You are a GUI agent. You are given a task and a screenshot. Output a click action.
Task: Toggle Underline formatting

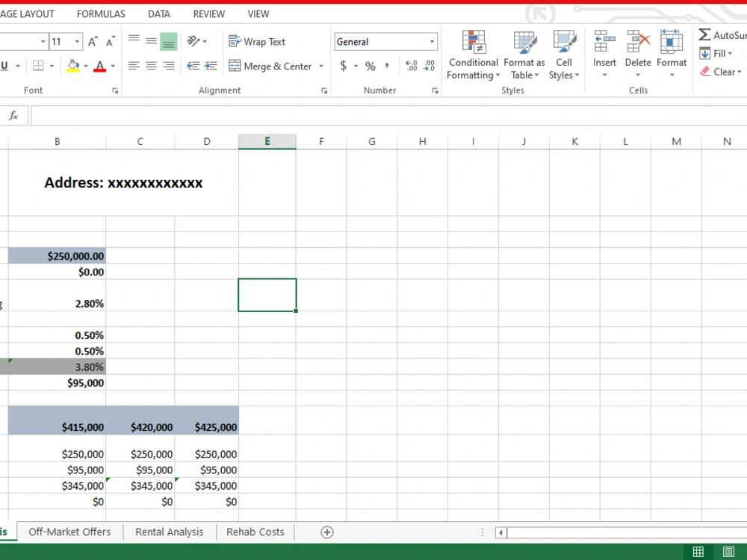pos(4,66)
